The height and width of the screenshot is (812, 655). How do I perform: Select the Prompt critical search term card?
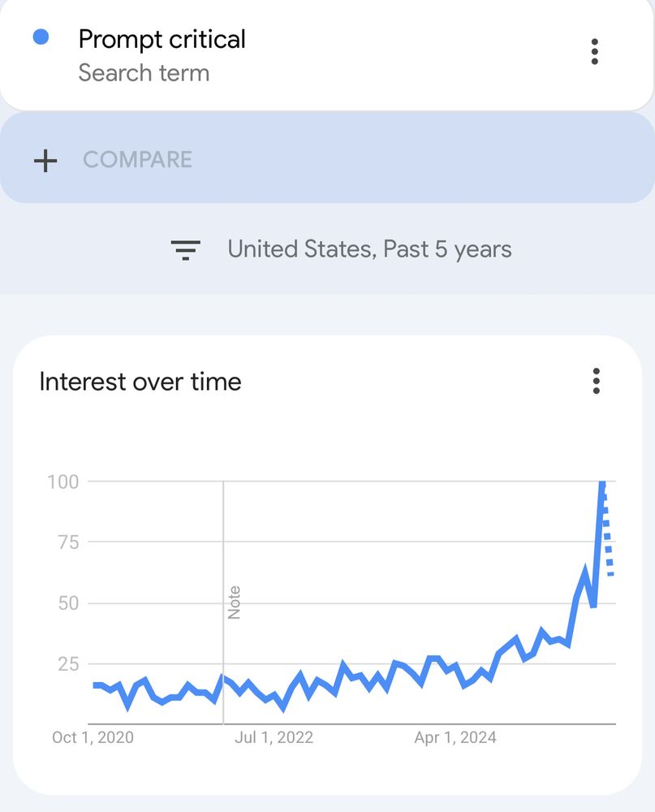pyautogui.click(x=162, y=53)
